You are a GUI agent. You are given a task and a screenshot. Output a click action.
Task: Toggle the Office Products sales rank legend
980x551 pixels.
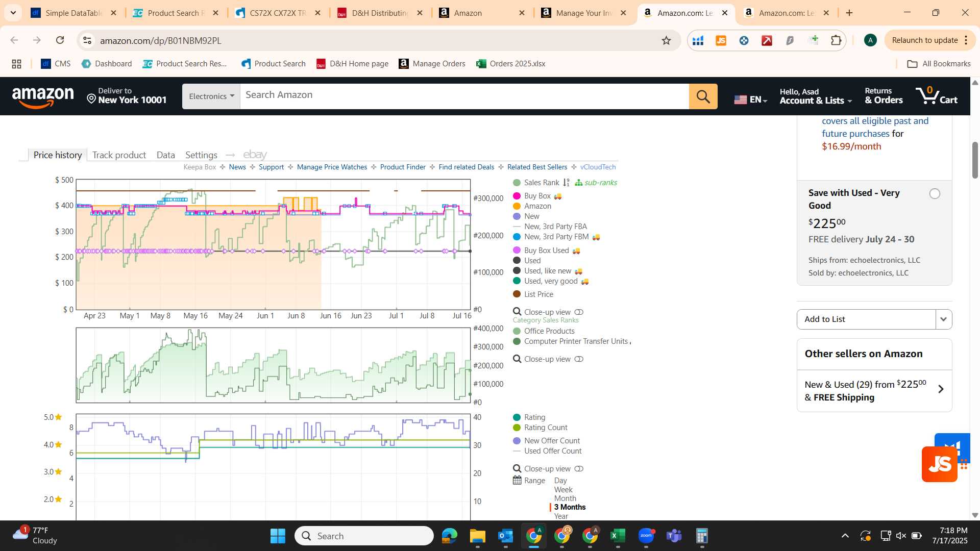(544, 331)
